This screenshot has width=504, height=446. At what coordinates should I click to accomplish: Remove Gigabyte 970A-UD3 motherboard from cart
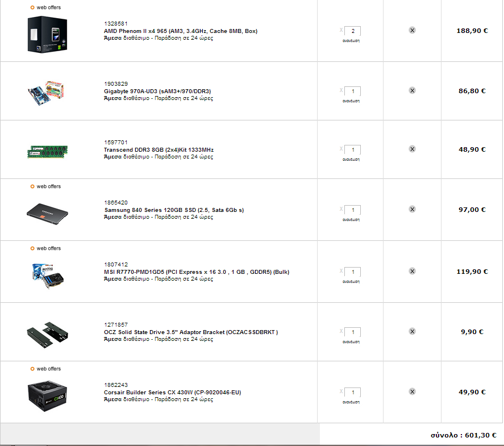tap(412, 90)
